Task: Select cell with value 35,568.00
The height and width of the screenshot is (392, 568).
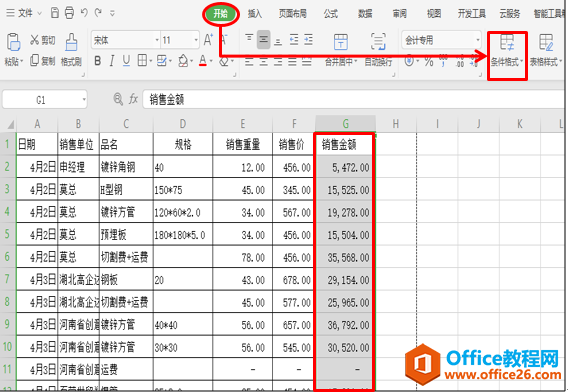Action: 344,257
